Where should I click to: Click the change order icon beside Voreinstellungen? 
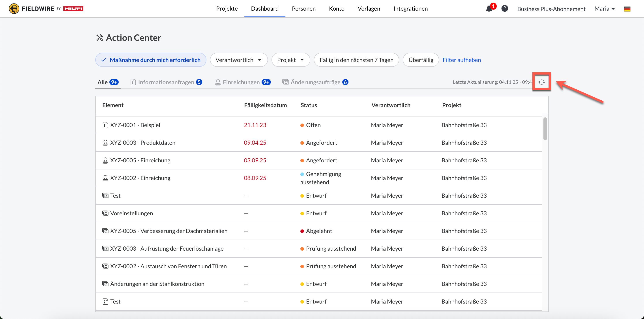(x=105, y=213)
